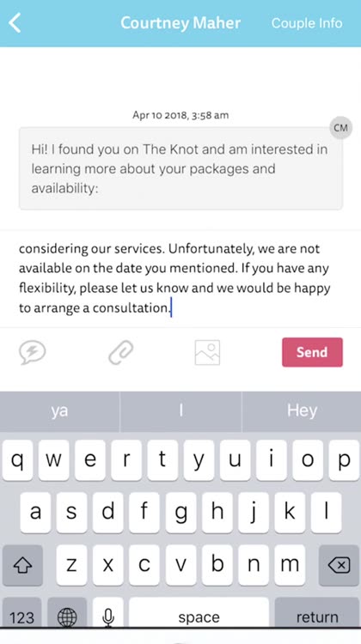Switch to the 123 numeric keyboard

(x=21, y=616)
